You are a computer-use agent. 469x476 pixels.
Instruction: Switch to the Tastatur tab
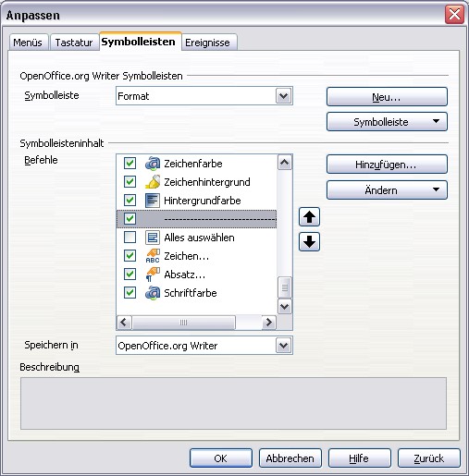tap(74, 43)
